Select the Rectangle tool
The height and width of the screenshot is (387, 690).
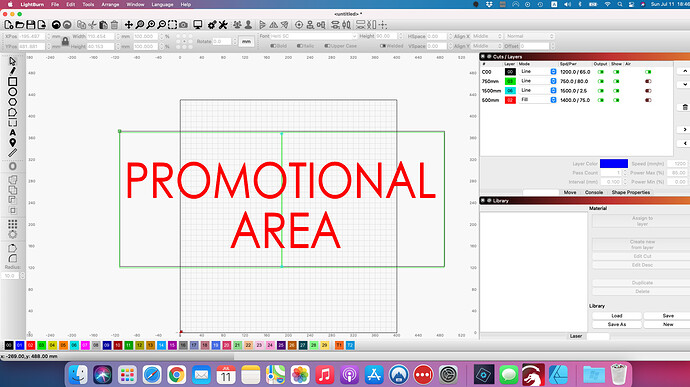click(x=13, y=81)
